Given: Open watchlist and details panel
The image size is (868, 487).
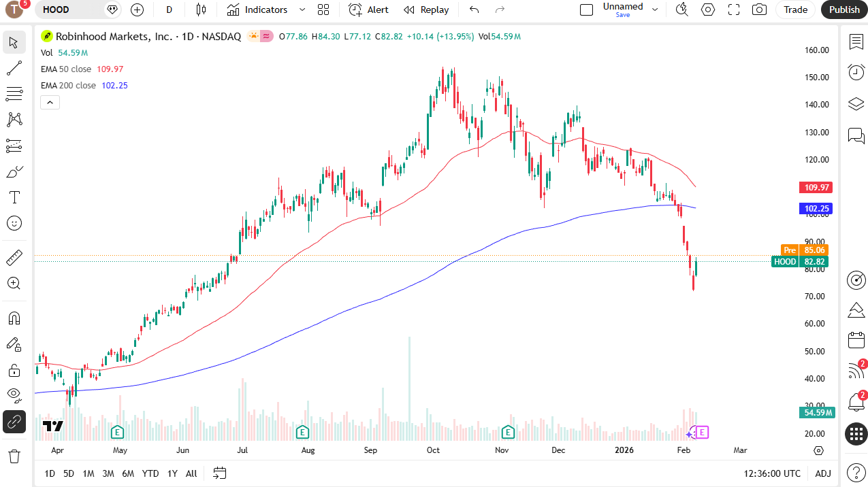Looking at the screenshot, I should pos(856,42).
